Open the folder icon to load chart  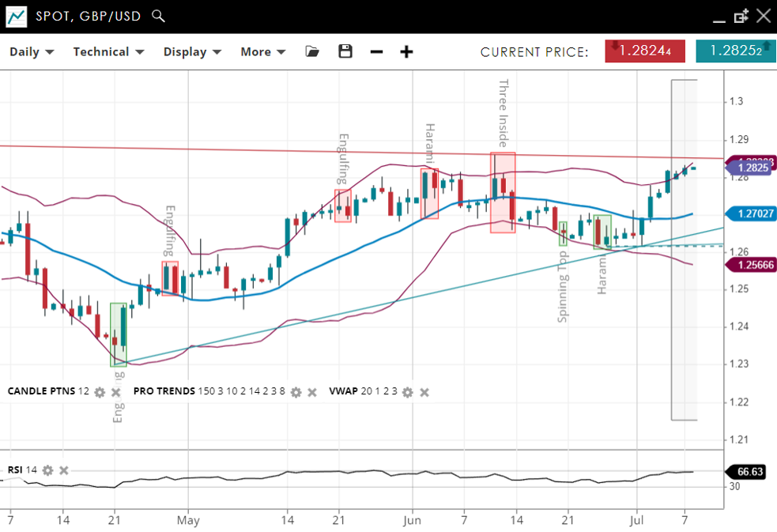coord(312,51)
